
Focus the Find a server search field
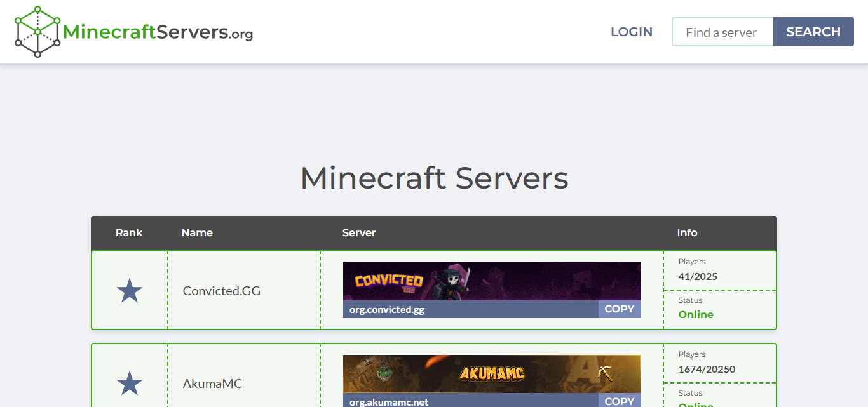click(722, 32)
